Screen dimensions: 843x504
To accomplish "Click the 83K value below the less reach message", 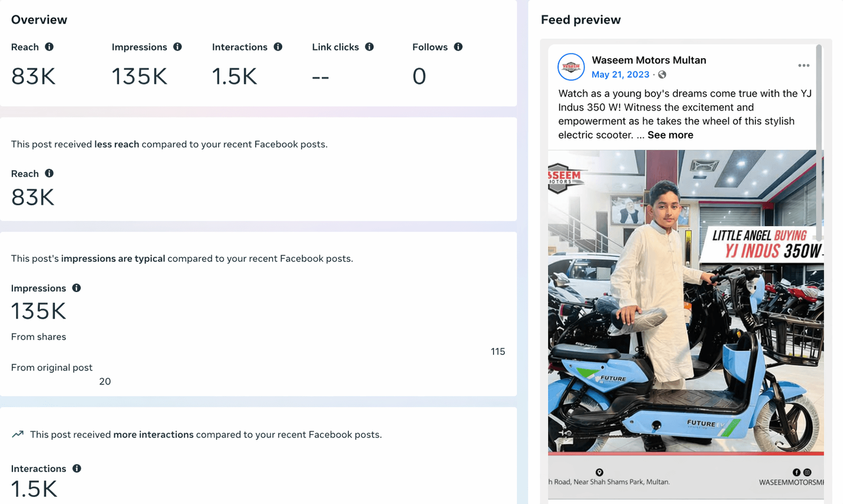I will [x=33, y=197].
